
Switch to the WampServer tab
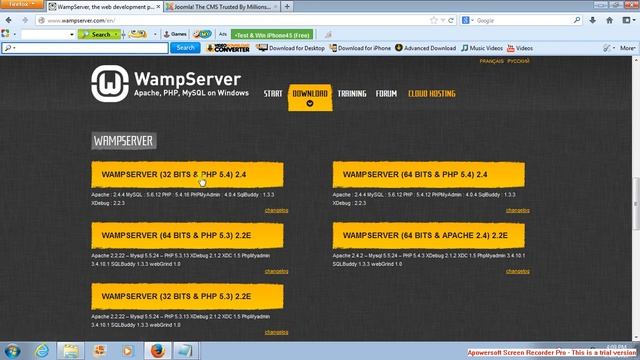pos(104,7)
